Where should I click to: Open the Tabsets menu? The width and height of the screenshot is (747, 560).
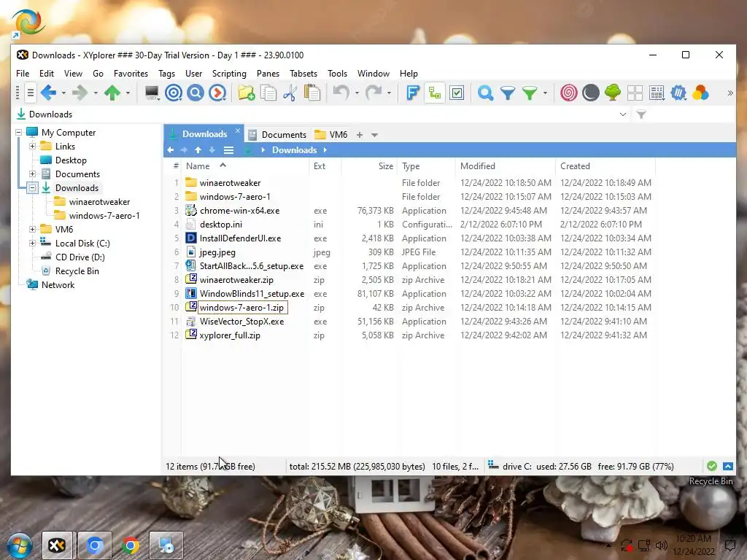tap(303, 74)
